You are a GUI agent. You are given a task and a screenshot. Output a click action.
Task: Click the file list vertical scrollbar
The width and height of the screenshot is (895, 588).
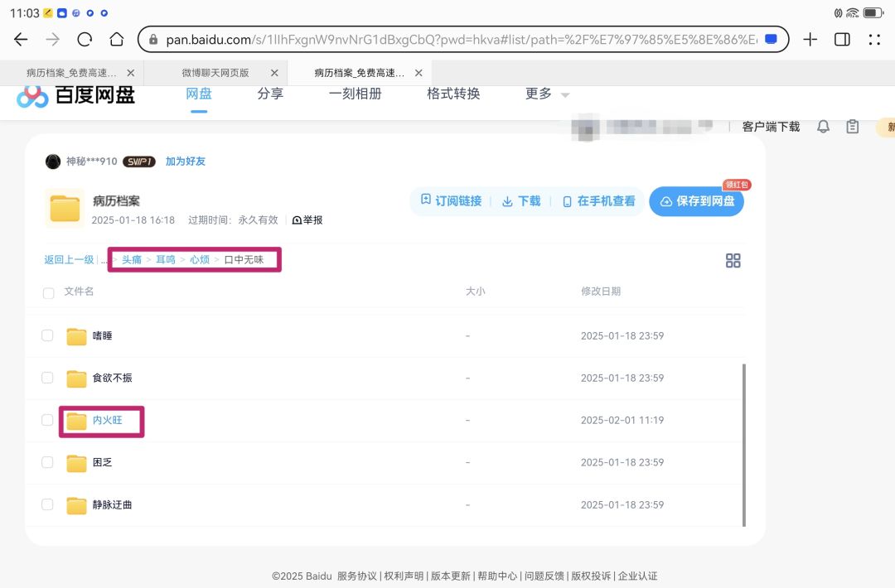743,445
